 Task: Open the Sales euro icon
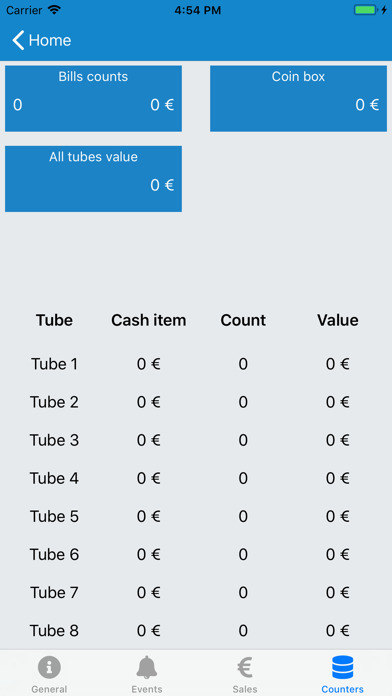pyautogui.click(x=245, y=667)
